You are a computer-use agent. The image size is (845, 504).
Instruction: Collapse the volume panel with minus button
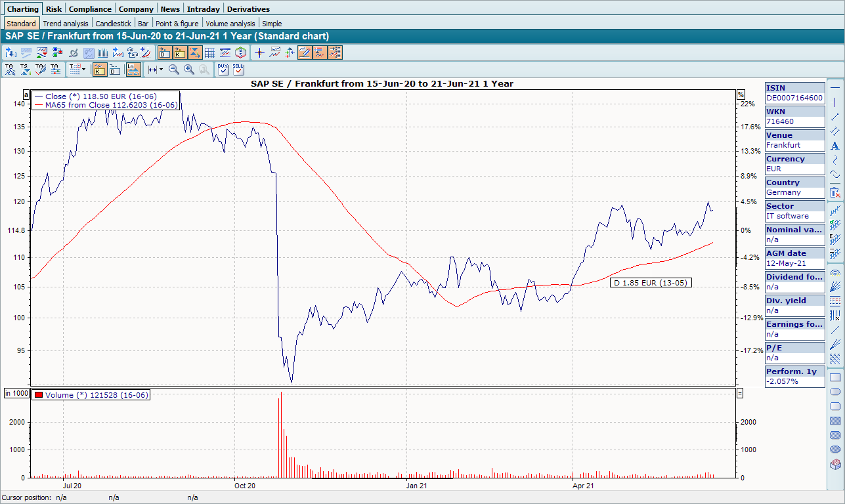pyautogui.click(x=741, y=393)
